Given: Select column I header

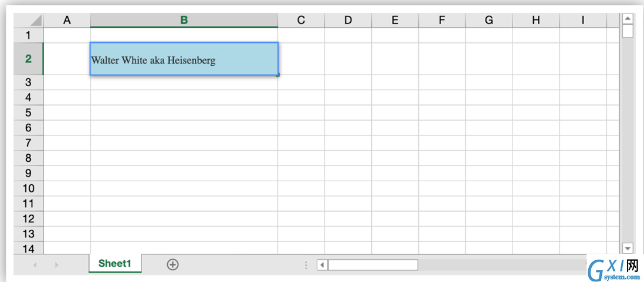Looking at the screenshot, I should tap(582, 20).
